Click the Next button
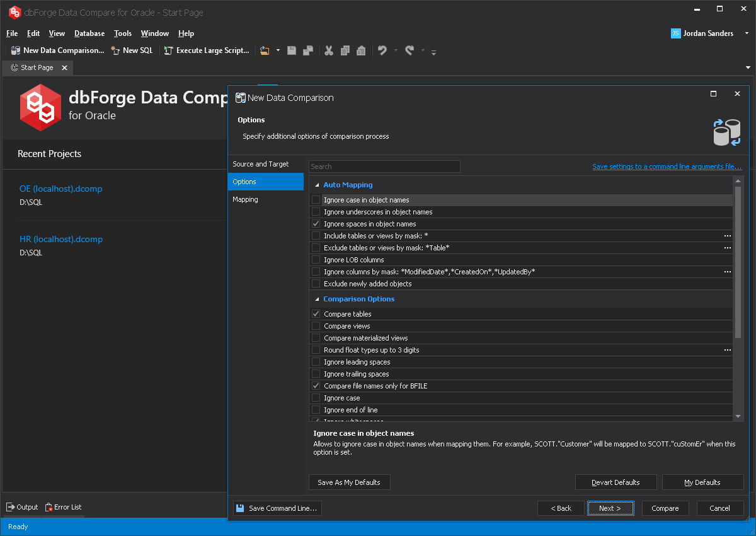This screenshot has width=756, height=536. pos(610,508)
